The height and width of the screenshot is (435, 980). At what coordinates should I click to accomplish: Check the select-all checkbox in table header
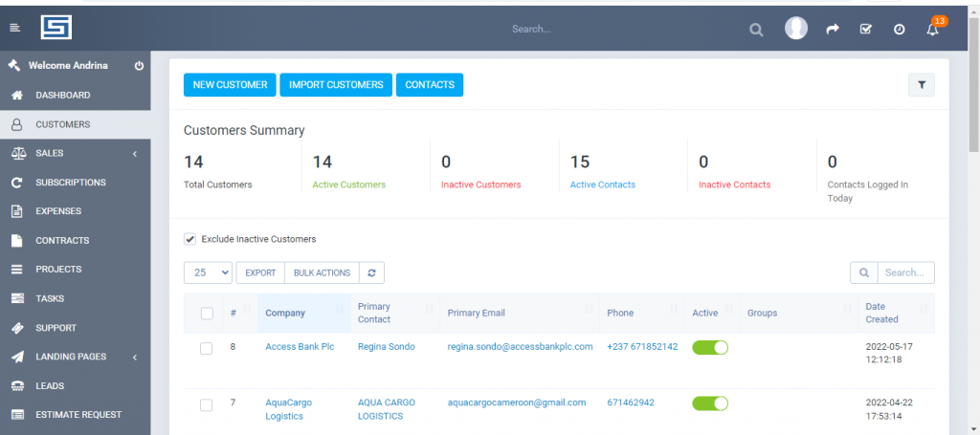(x=207, y=314)
